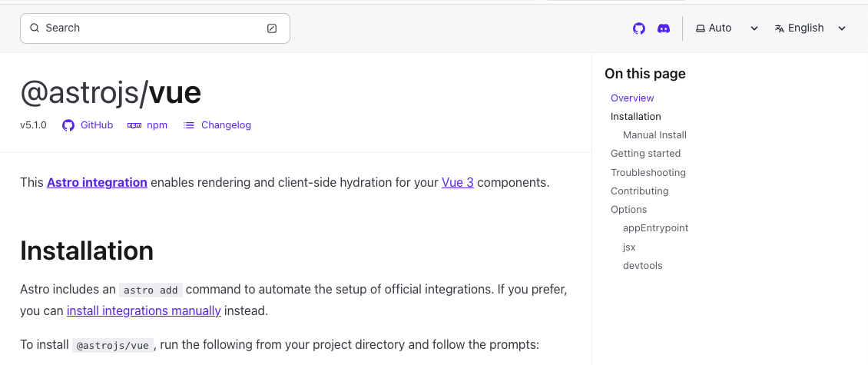
Task: Open the Discord icon in the header
Action: pos(663,28)
